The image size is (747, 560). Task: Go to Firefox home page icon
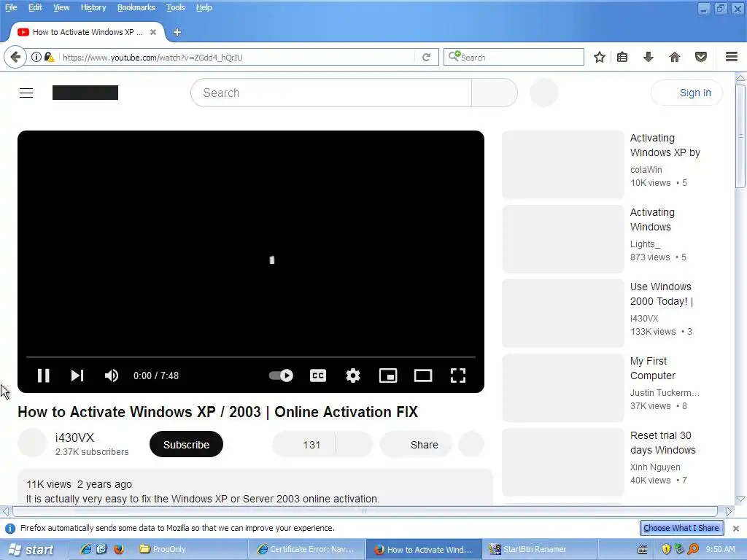(x=675, y=57)
